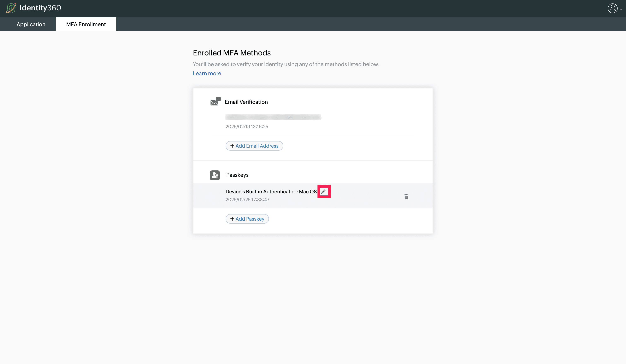Click the Identity360 product name text

tap(40, 8)
